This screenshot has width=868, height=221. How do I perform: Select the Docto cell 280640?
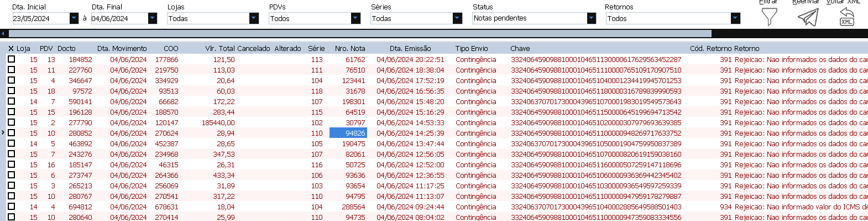tap(80, 217)
